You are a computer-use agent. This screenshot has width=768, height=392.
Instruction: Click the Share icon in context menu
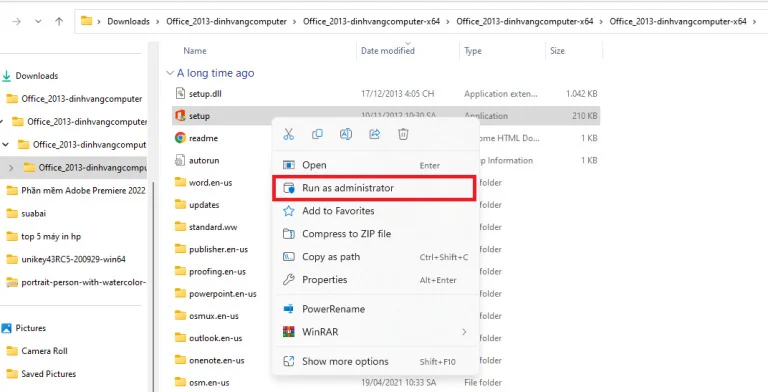pyautogui.click(x=375, y=134)
